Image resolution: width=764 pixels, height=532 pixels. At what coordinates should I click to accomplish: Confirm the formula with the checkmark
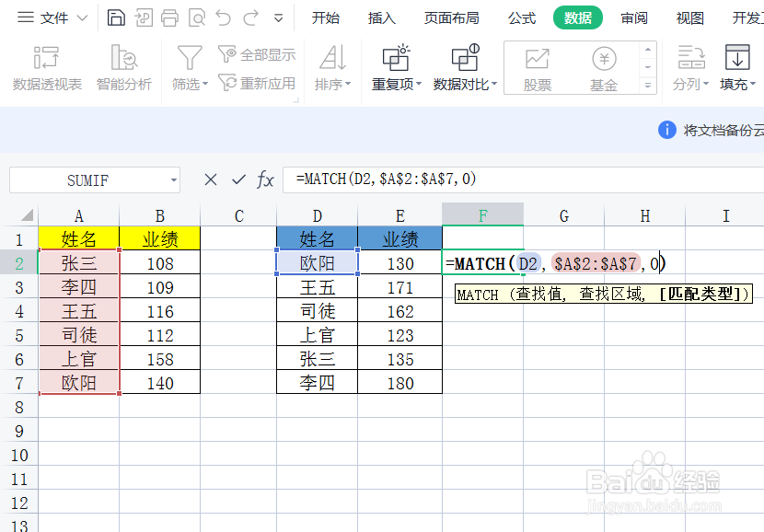(x=237, y=180)
